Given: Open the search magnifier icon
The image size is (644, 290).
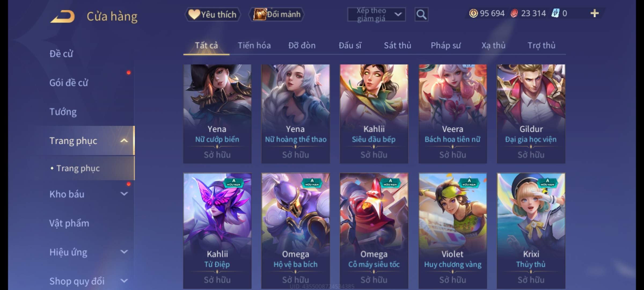Looking at the screenshot, I should 421,15.
